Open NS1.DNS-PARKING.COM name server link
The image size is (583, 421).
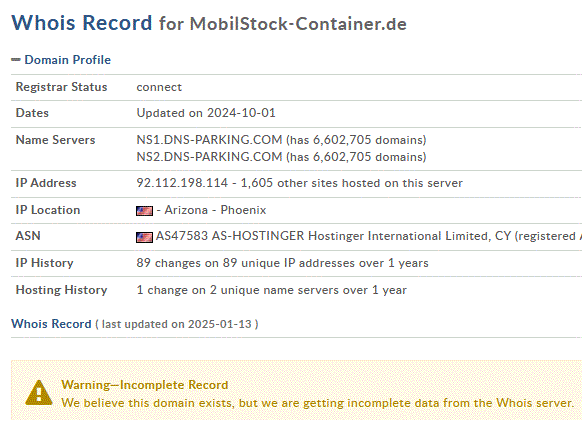pyautogui.click(x=209, y=140)
